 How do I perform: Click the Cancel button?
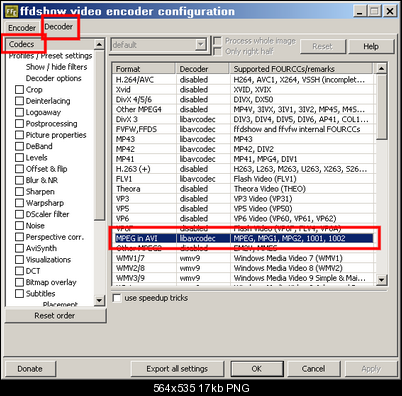pyautogui.click(x=313, y=369)
